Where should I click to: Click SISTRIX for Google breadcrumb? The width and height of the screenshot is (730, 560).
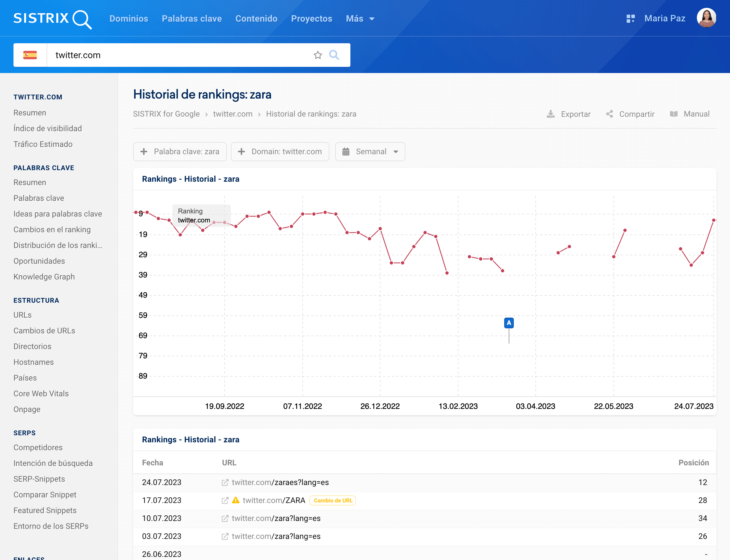tap(166, 114)
